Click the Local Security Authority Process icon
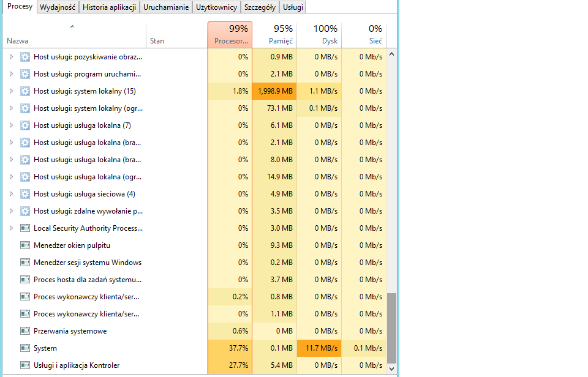 click(24, 228)
